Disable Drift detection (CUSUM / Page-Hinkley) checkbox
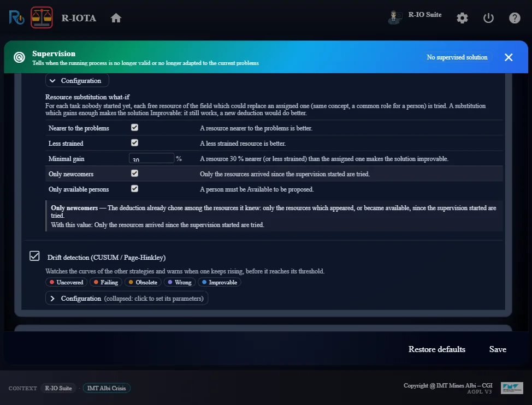 point(34,256)
